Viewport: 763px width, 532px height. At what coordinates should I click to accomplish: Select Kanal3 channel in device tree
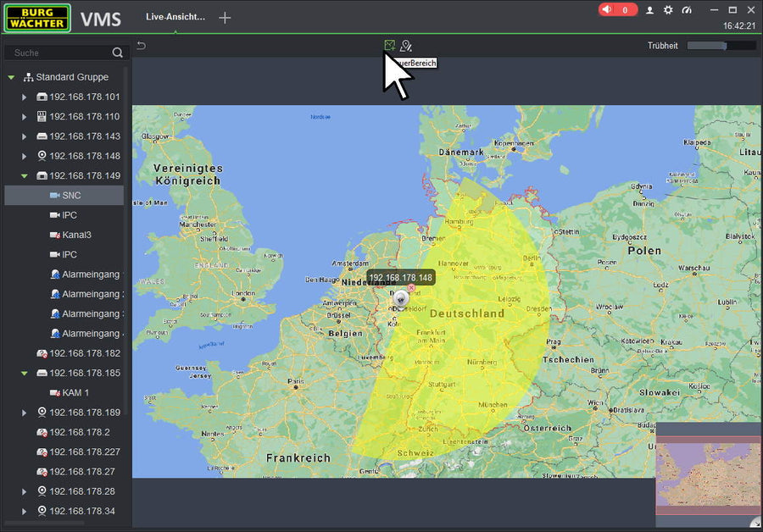coord(75,235)
